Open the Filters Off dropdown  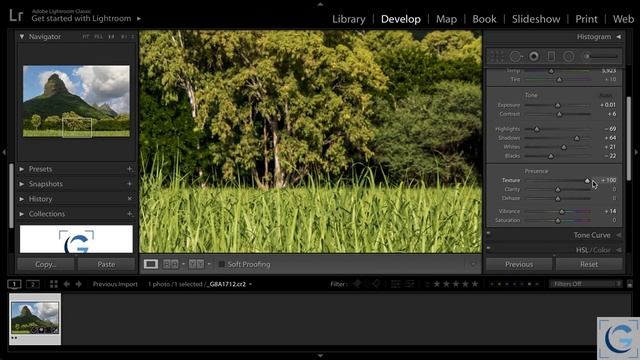coord(586,284)
